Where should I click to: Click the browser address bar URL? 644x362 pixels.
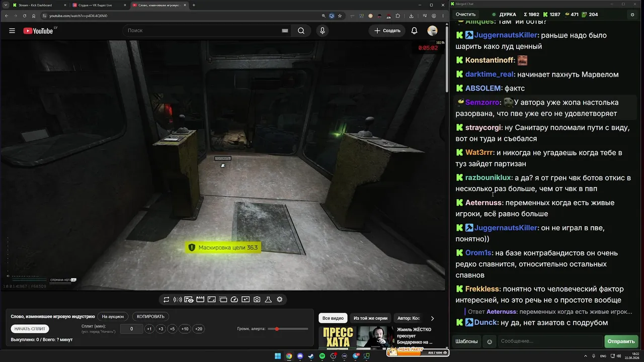tap(78, 16)
